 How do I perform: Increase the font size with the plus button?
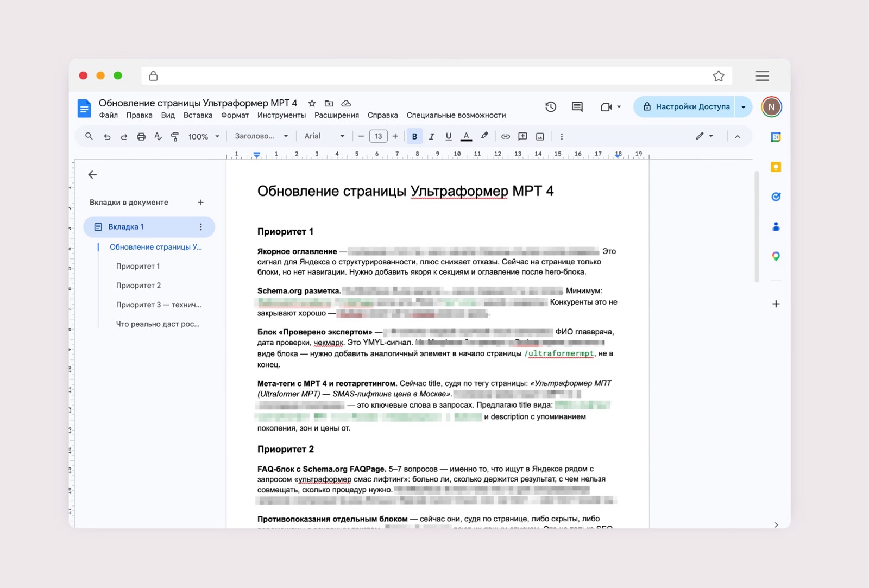click(x=395, y=136)
